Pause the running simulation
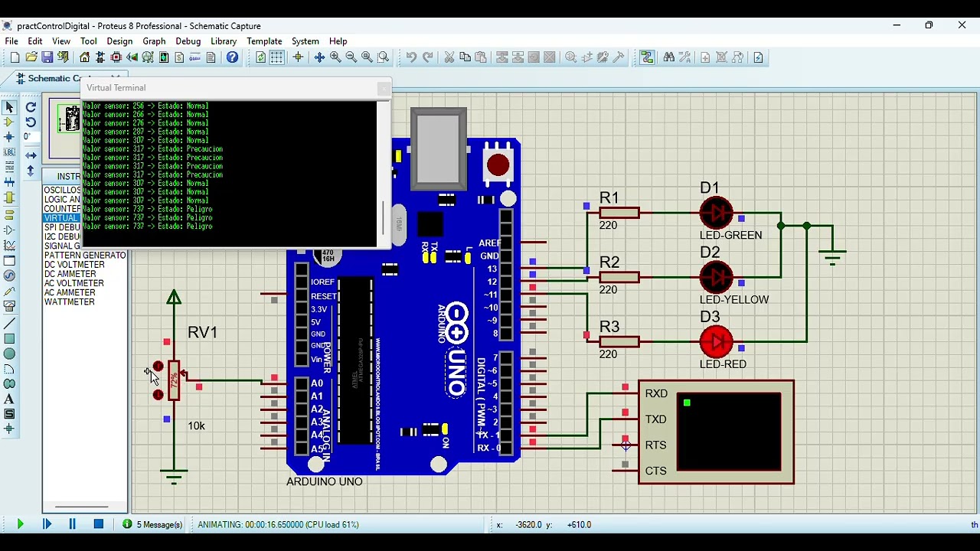 tap(73, 524)
